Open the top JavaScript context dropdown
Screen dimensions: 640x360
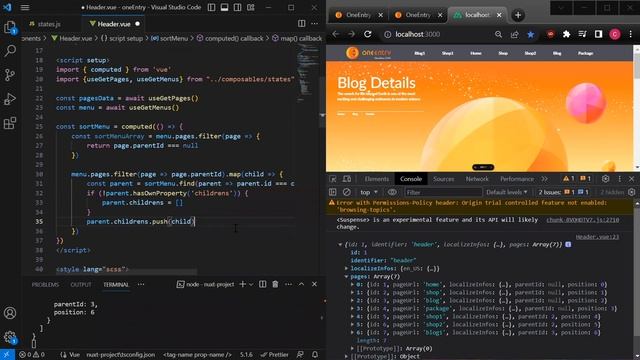click(x=369, y=192)
